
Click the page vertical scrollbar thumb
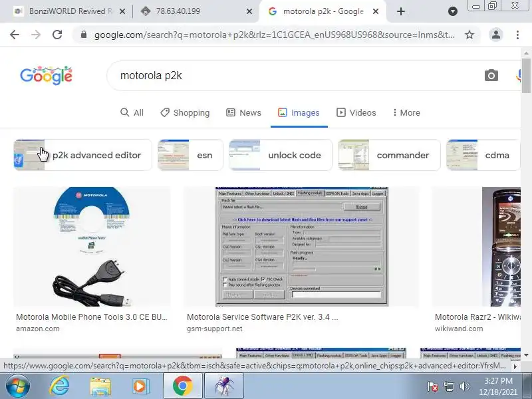point(526,75)
